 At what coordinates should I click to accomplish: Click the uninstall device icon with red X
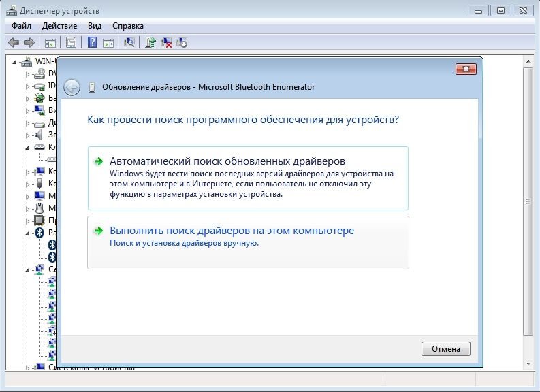click(166, 43)
